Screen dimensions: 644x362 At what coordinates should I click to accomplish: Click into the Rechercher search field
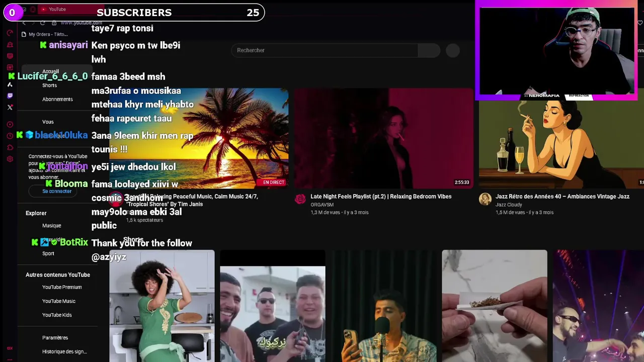325,50
